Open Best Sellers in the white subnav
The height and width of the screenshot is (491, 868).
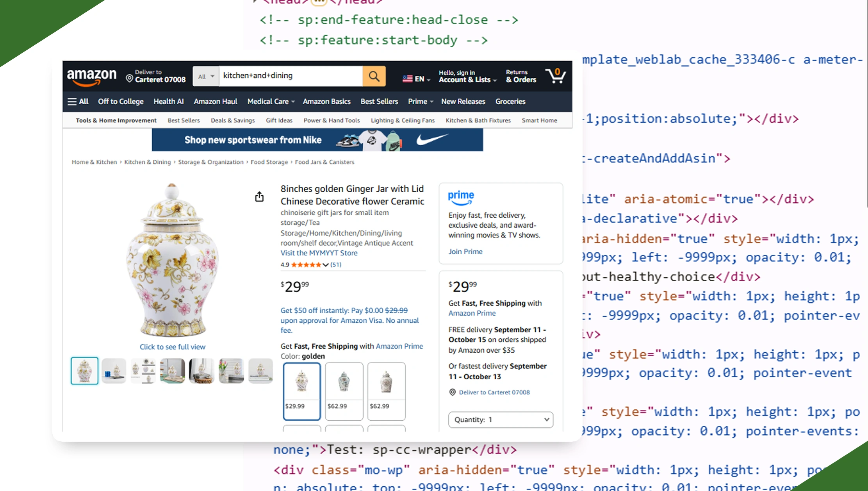pyautogui.click(x=184, y=120)
